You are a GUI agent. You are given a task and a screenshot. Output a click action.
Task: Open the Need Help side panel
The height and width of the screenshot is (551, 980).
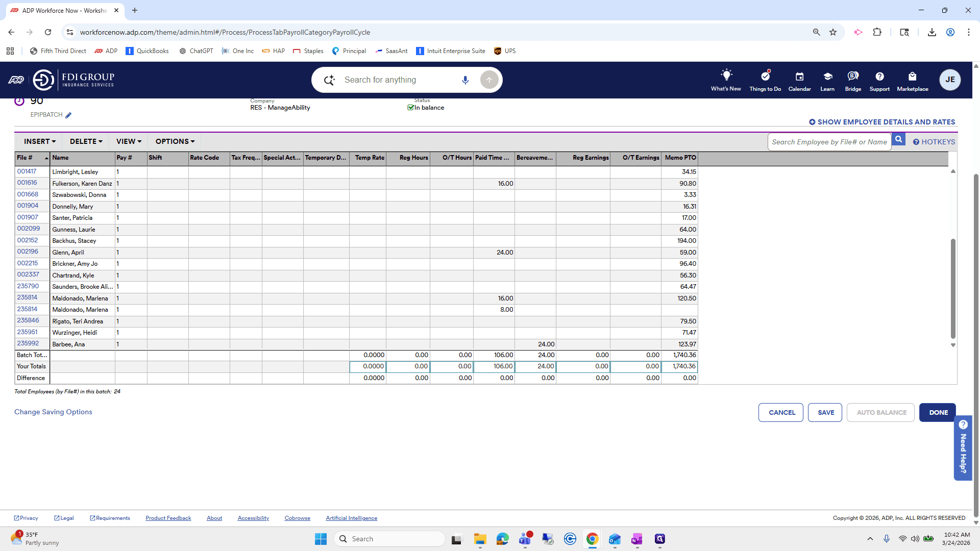pos(963,447)
